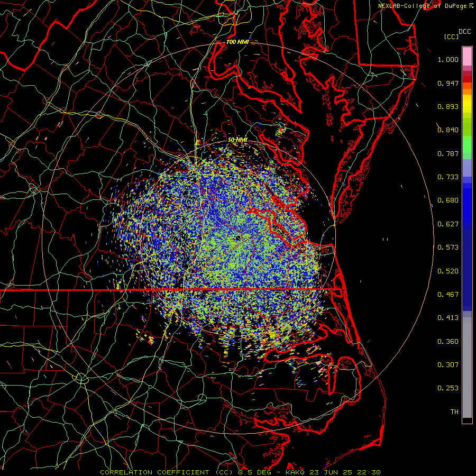Image resolution: width=476 pixels, height=476 pixels.
Task: Pick the pink color at legend top
Action: tap(467, 57)
